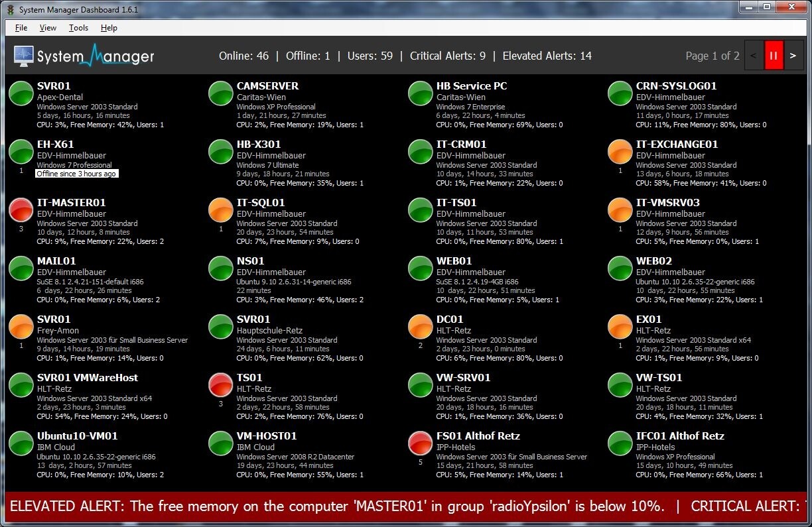
Task: Click the orange status icon for DC01
Action: pyautogui.click(x=421, y=327)
